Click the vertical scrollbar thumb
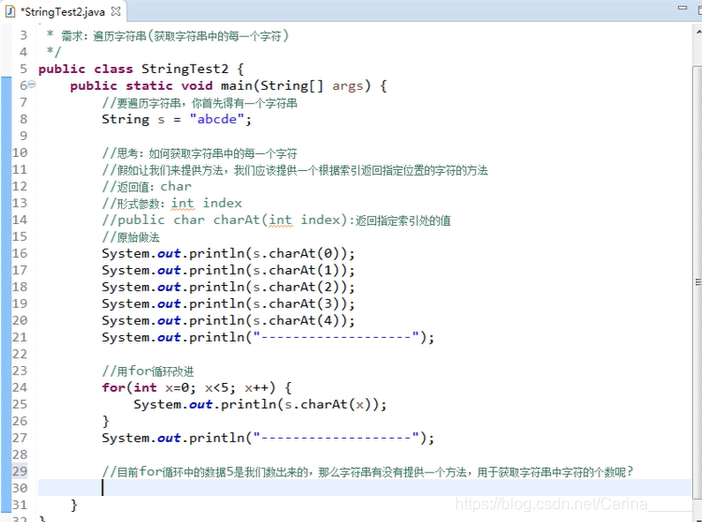Screen dimensions: 702x522 click(697, 282)
